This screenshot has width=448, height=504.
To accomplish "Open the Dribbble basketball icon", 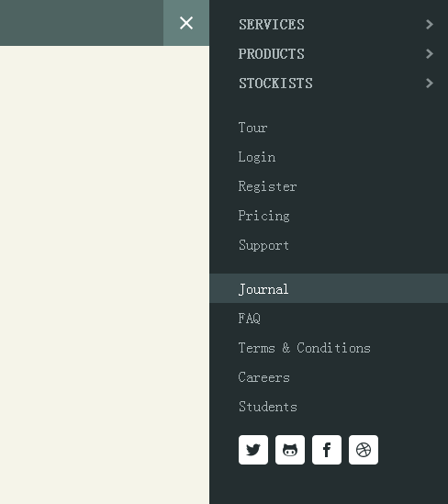I will tap(364, 450).
